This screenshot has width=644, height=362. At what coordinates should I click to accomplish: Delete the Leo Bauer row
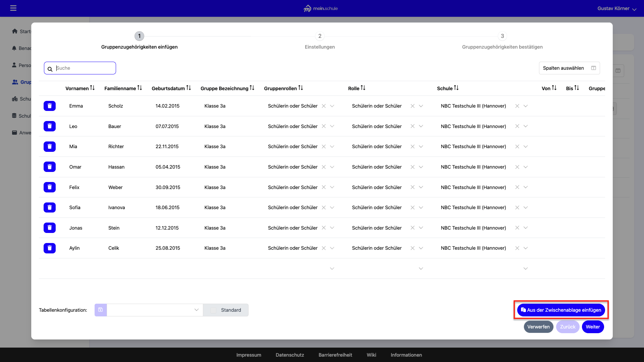click(50, 126)
